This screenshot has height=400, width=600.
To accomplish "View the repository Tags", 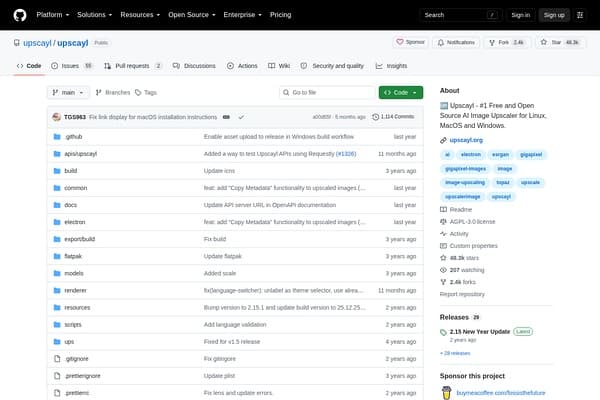I will click(146, 93).
